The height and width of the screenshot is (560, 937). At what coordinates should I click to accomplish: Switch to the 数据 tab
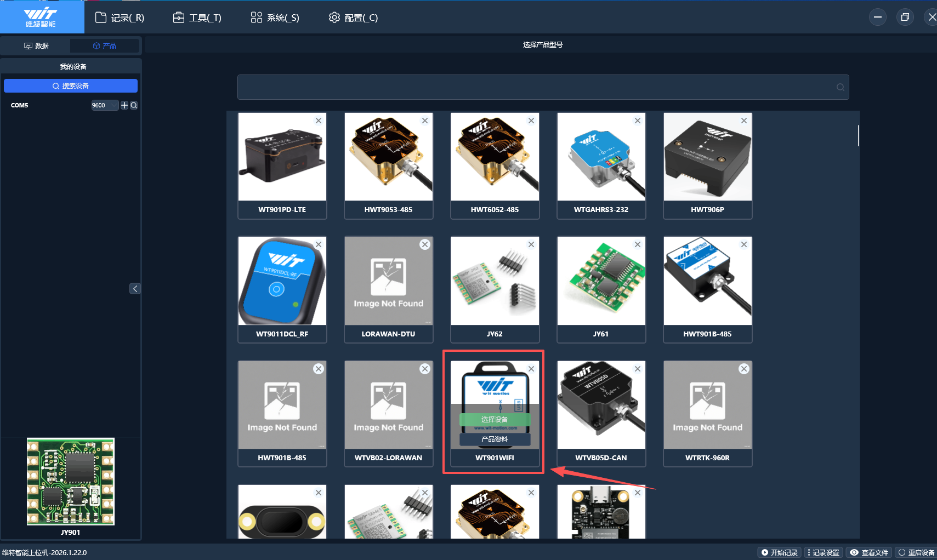36,46
